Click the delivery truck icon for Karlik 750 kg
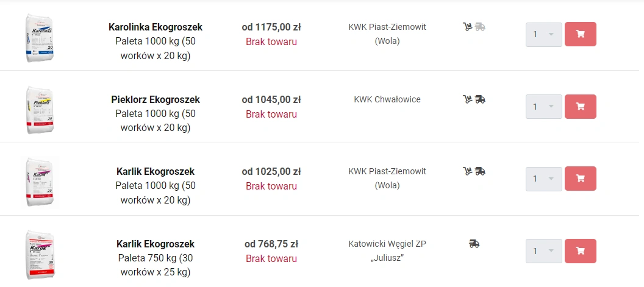This screenshot has height=287, width=644. coord(474,244)
